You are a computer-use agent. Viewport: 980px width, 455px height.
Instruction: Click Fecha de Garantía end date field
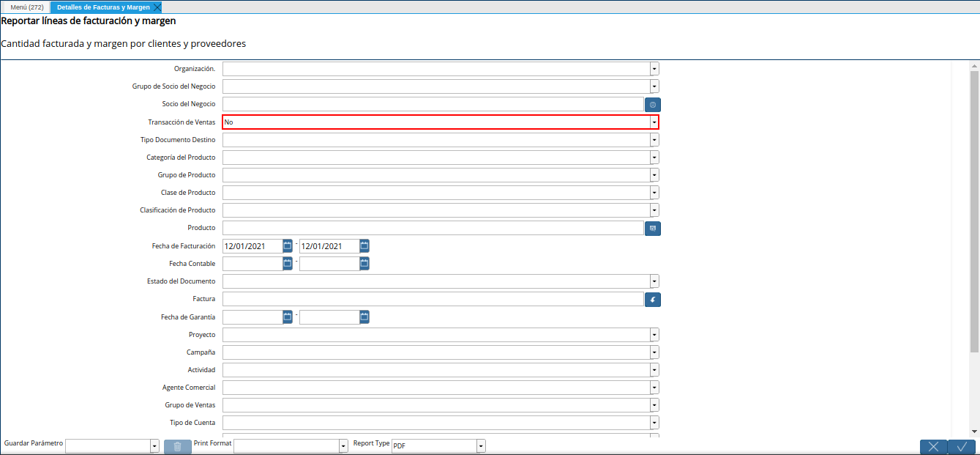(x=329, y=317)
